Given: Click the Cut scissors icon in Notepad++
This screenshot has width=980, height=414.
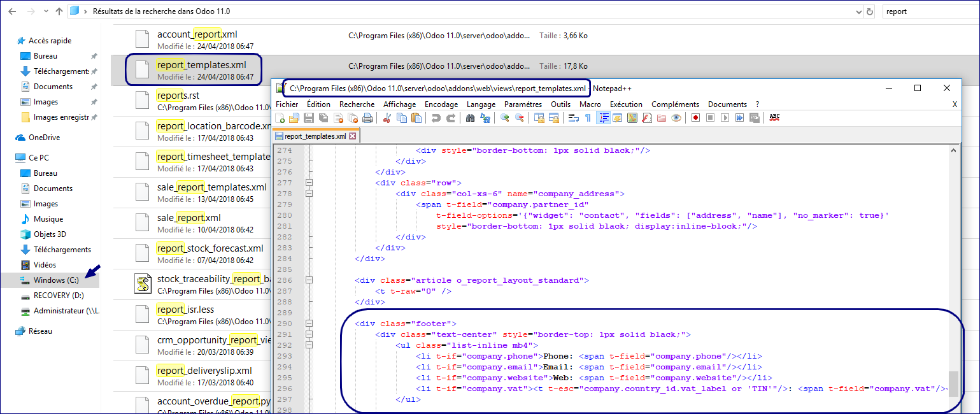Looking at the screenshot, I should pyautogui.click(x=387, y=118).
